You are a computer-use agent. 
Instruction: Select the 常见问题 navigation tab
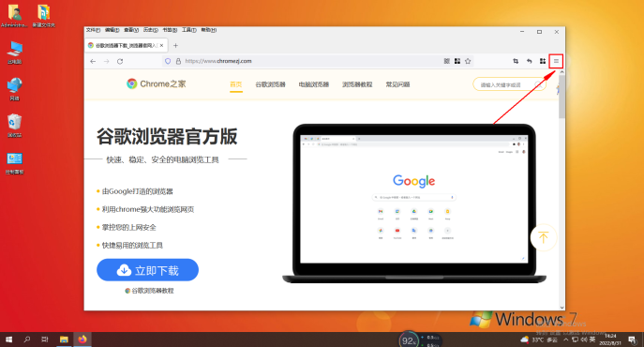397,84
